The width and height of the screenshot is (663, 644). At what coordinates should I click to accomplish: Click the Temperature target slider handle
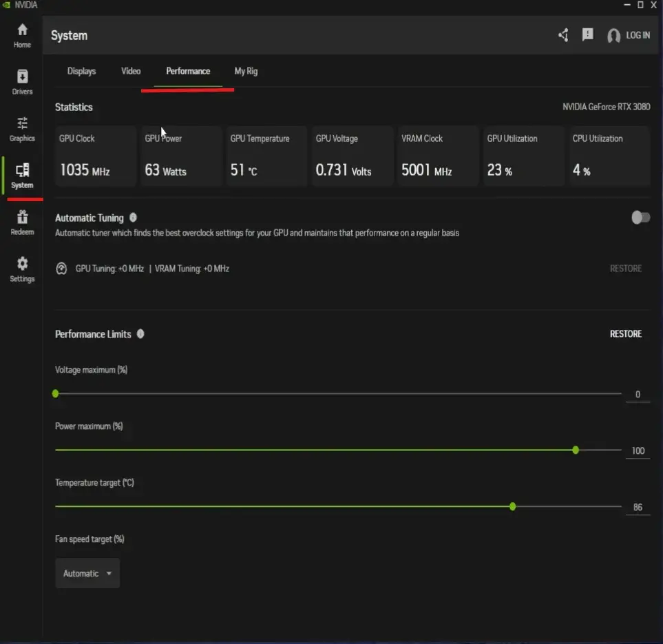[x=513, y=506]
